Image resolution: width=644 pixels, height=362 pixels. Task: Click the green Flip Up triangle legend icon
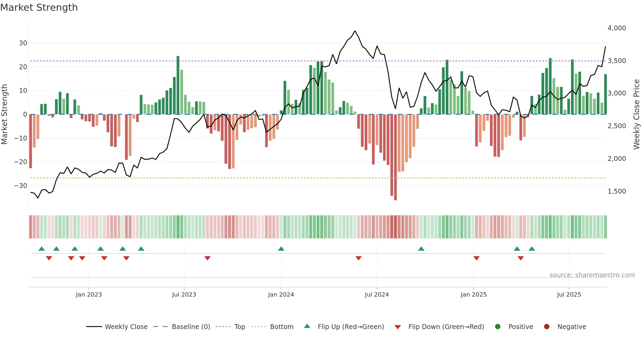coord(307,326)
